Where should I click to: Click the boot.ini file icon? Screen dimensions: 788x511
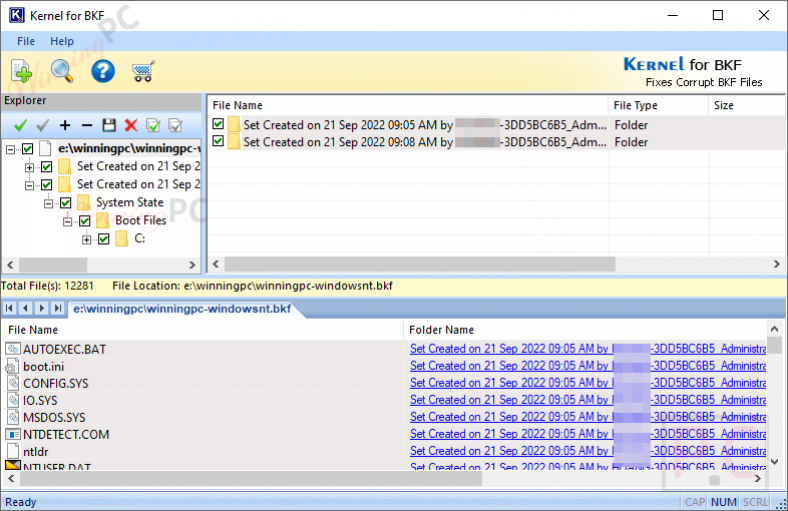tap(12, 366)
